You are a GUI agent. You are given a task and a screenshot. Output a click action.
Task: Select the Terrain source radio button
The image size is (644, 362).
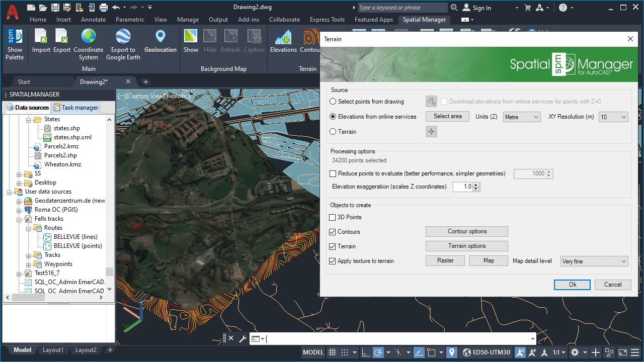click(x=333, y=132)
